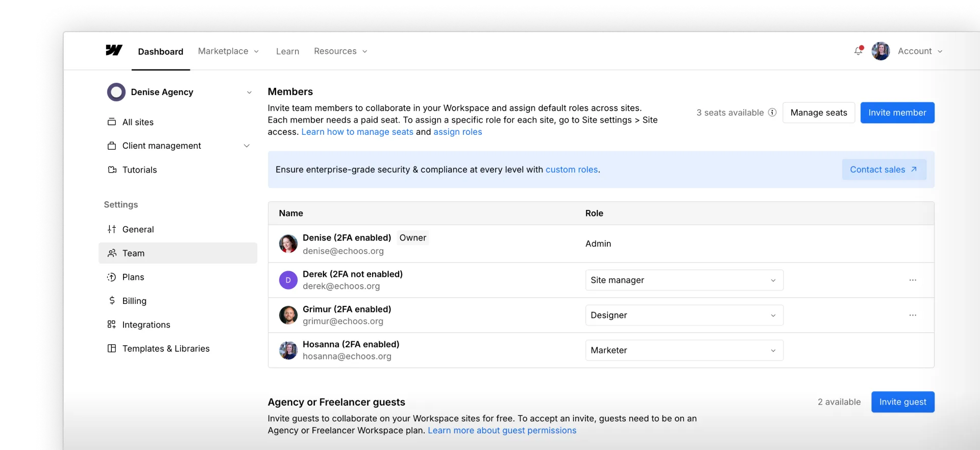Open Templates & Libraries settings
This screenshot has width=980, height=450.
click(178, 348)
